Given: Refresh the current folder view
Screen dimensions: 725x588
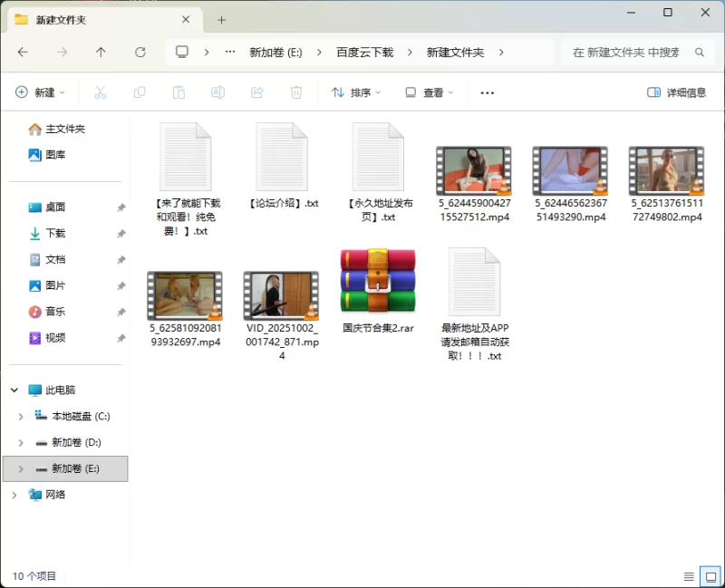Looking at the screenshot, I should pyautogui.click(x=140, y=53).
